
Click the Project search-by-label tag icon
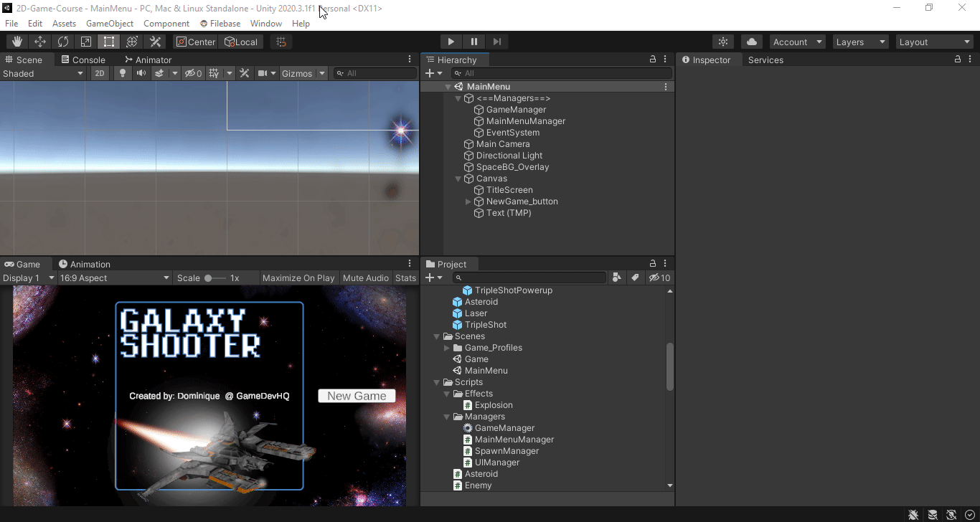635,277
